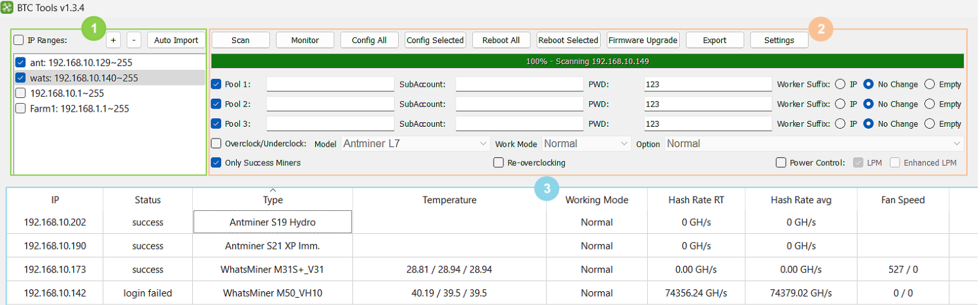This screenshot has height=305, width=980.
Task: Sort by the Temperature column header
Action: [x=449, y=200]
